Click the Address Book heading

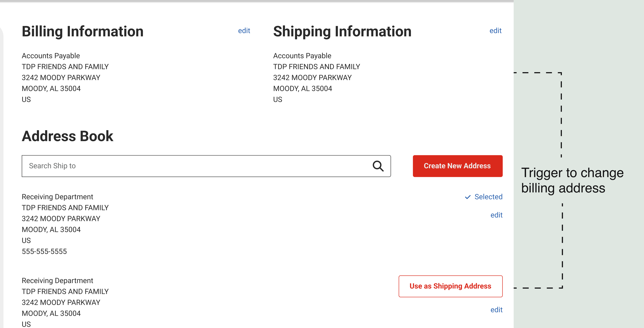(67, 136)
